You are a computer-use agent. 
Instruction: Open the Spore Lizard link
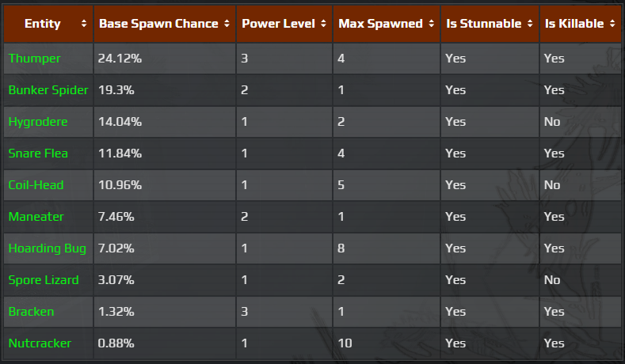43,280
